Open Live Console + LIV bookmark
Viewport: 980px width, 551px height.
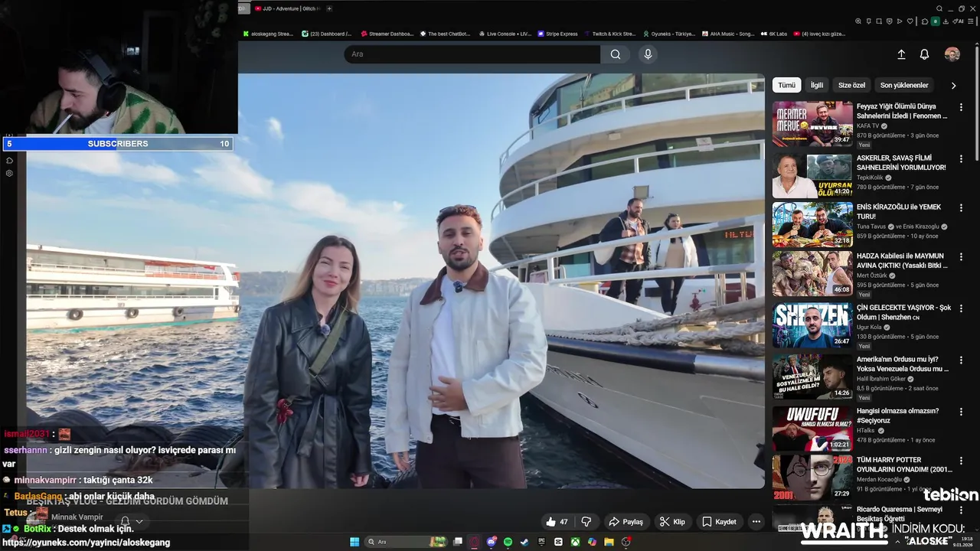(505, 34)
